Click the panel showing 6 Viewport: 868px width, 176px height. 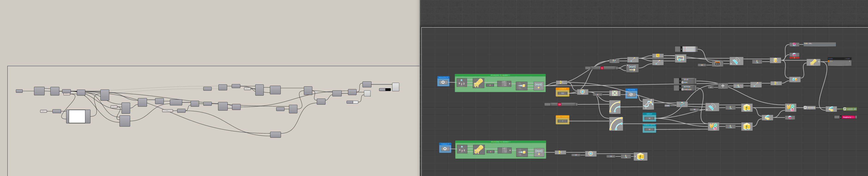coord(597,94)
